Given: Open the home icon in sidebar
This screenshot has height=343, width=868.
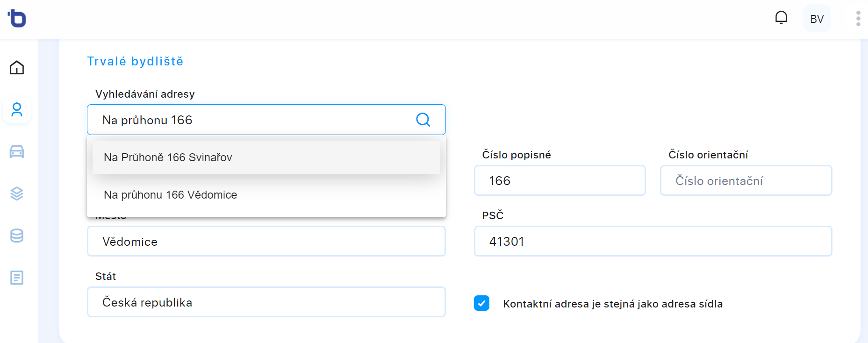Looking at the screenshot, I should click(x=17, y=68).
